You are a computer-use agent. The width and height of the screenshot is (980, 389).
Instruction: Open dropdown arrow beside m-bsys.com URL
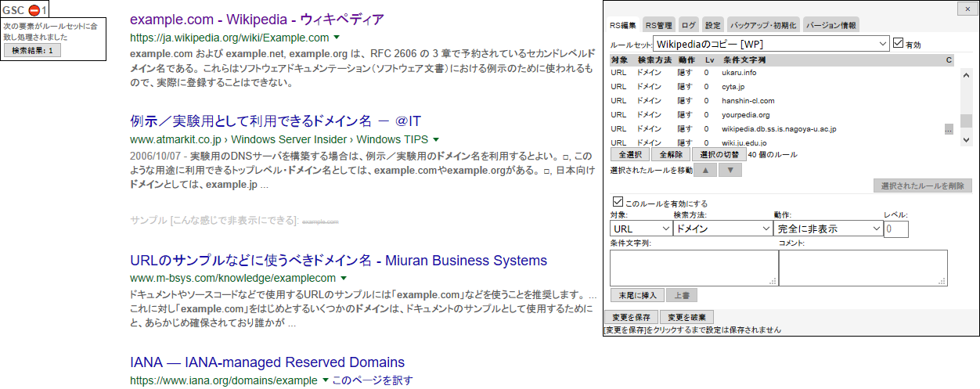[x=343, y=278]
